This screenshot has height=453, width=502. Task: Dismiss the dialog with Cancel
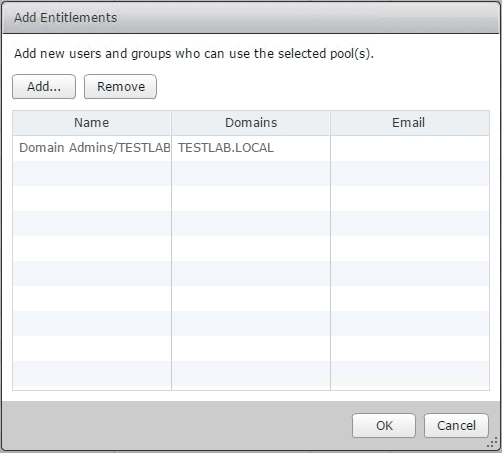pos(456,426)
